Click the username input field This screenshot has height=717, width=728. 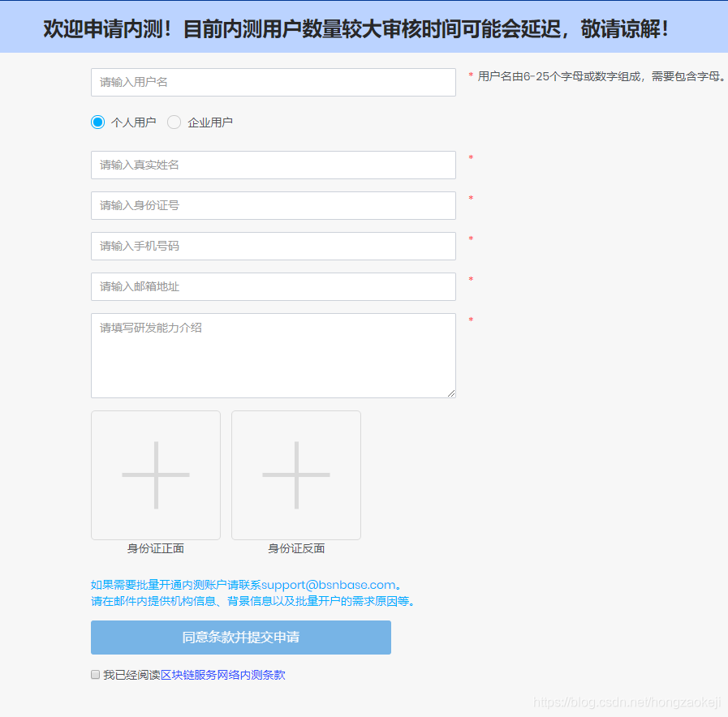click(273, 82)
